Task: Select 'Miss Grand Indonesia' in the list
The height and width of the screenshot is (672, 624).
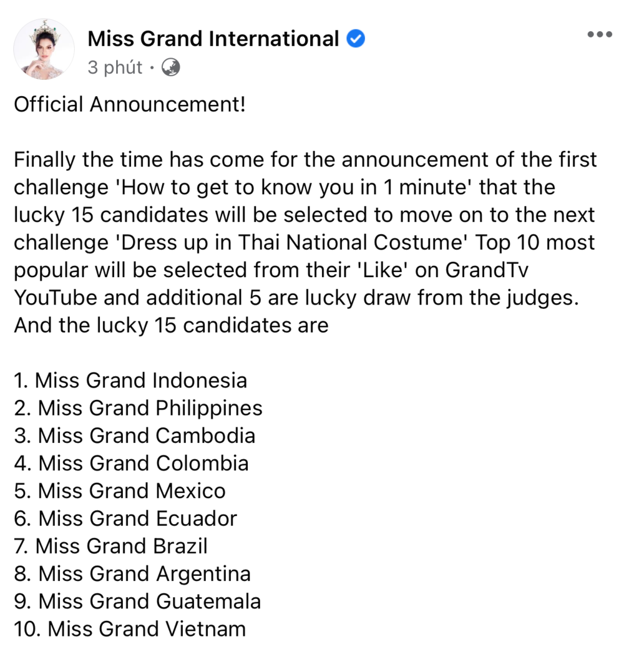Action: click(130, 380)
